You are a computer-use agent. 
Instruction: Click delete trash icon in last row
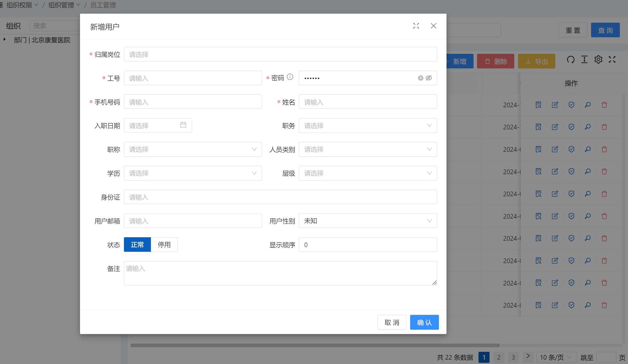(x=604, y=305)
